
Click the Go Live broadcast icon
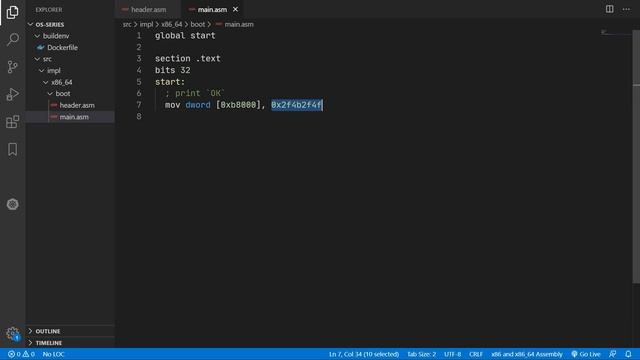pyautogui.click(x=574, y=354)
